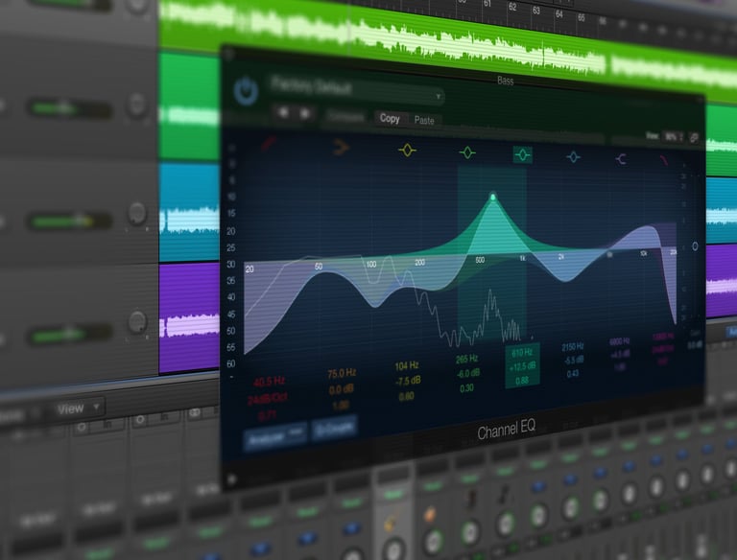Select the 2150 Hz frequency value

[x=573, y=347]
